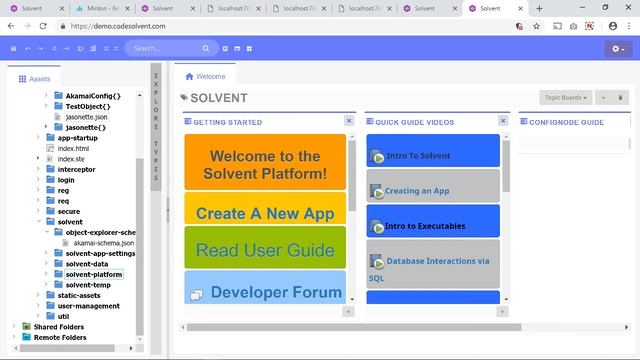Viewport: 640px width, 360px height.
Task: Add item to Getting Started board with plus
Action: (x=348, y=312)
